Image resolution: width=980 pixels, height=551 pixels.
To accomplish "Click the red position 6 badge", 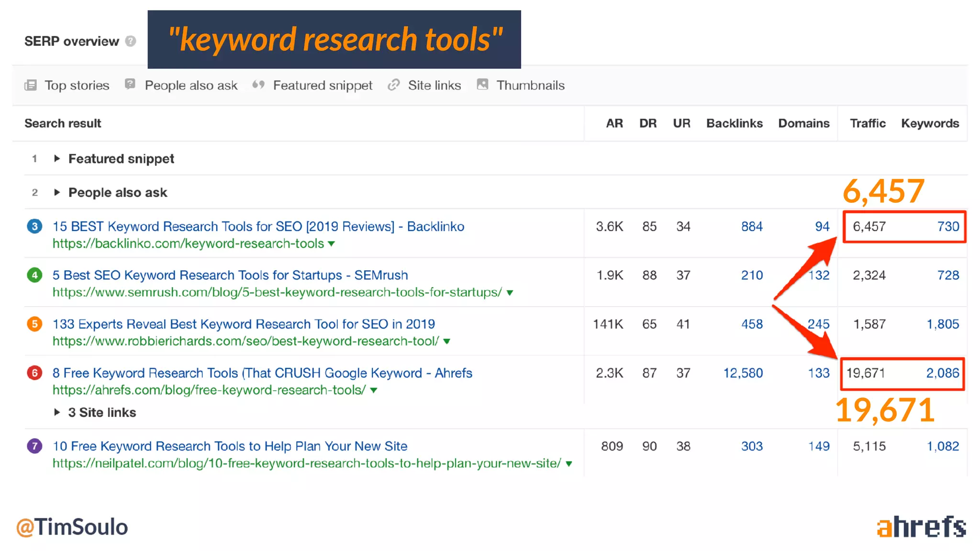I will 34,373.
